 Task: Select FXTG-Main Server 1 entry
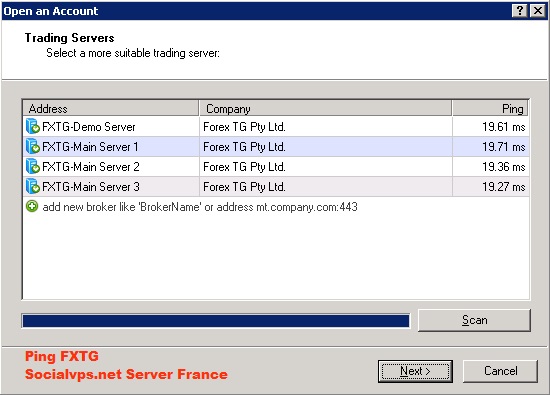[276, 147]
